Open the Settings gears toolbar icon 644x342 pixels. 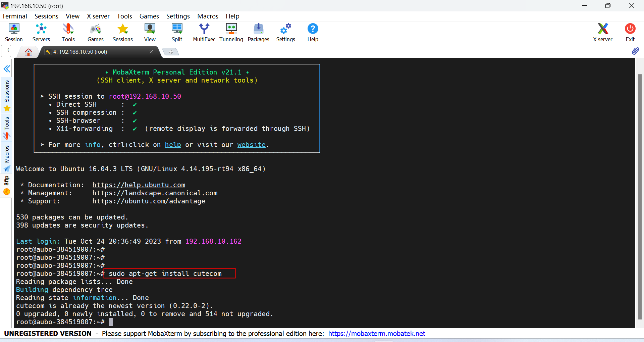point(286,33)
